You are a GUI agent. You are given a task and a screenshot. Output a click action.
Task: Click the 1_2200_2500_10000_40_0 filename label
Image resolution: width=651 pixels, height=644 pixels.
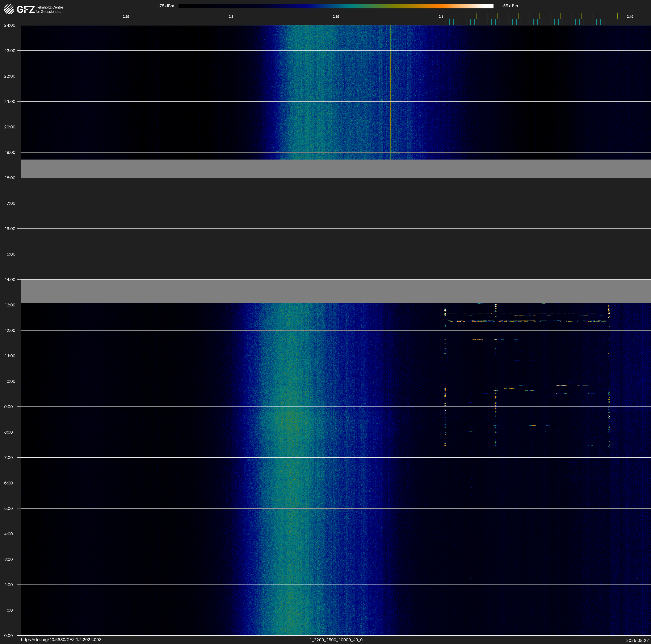point(336,640)
